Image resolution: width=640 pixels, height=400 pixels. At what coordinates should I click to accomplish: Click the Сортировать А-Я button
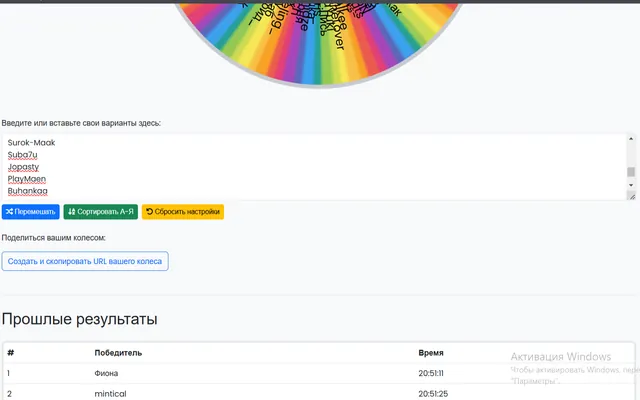coord(101,211)
